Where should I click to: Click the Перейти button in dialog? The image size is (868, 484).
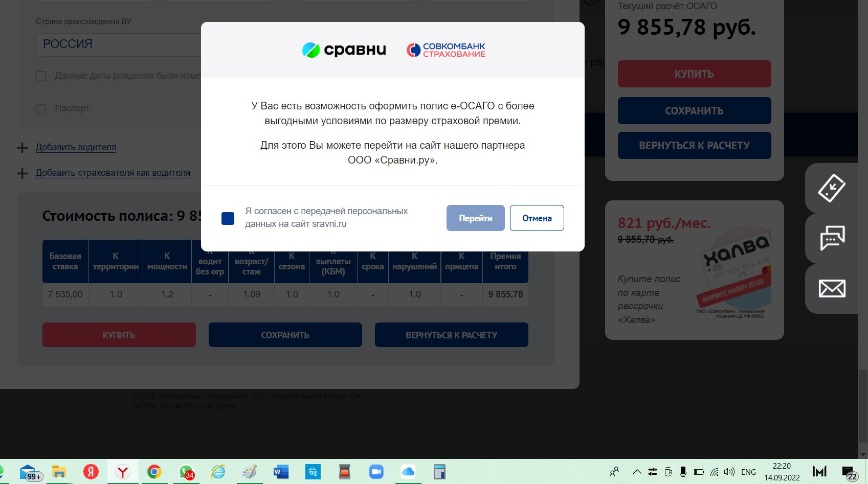[475, 218]
